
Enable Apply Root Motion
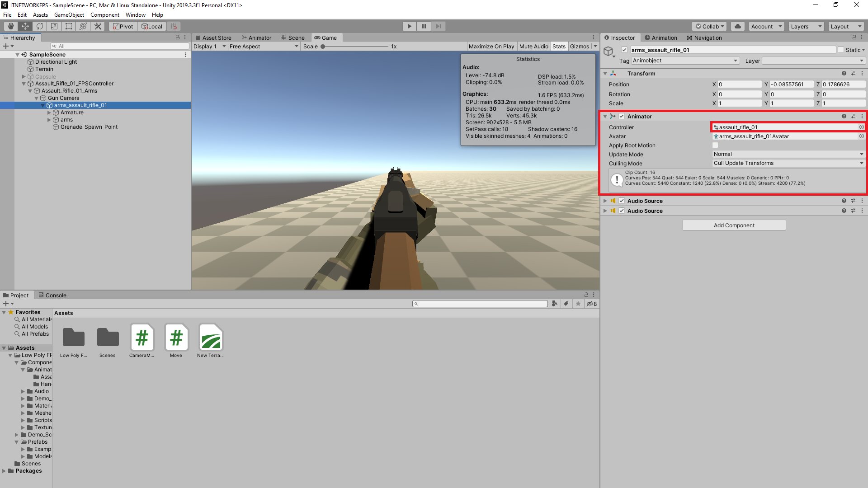click(x=715, y=145)
